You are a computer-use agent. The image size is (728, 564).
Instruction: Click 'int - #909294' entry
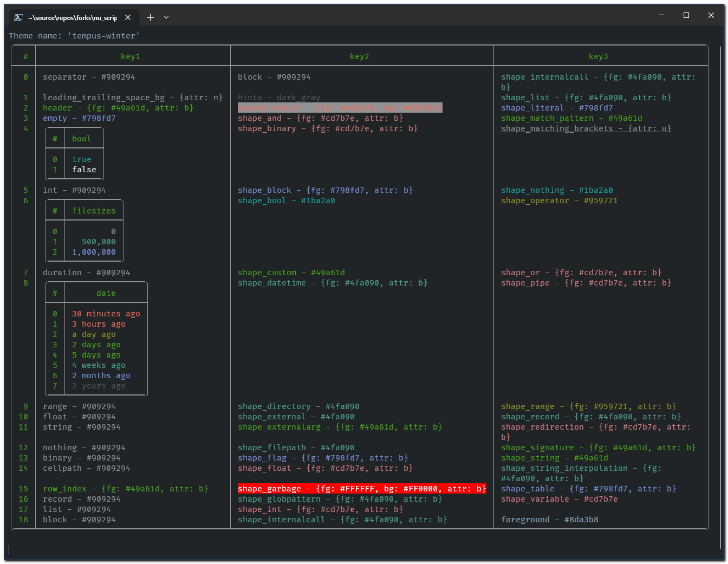(75, 190)
